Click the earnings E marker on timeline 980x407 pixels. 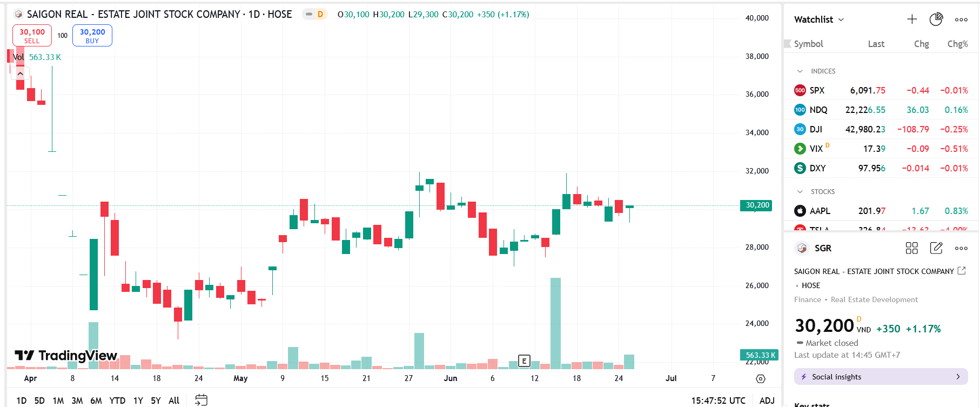[x=524, y=361]
